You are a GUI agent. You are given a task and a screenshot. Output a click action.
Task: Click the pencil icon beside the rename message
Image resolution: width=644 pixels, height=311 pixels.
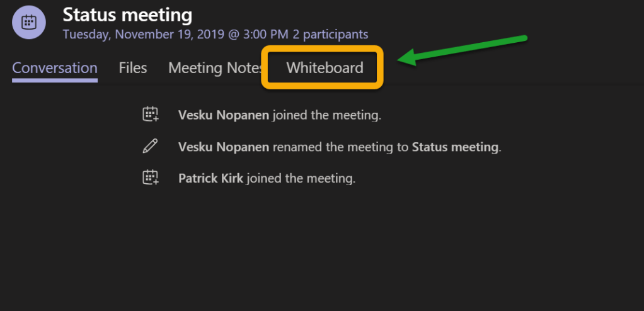coord(150,147)
